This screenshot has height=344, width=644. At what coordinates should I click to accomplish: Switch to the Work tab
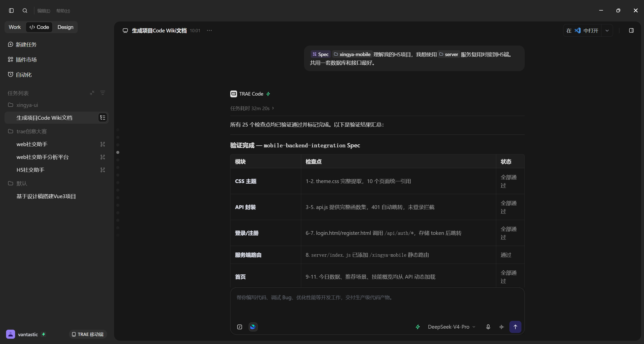15,27
